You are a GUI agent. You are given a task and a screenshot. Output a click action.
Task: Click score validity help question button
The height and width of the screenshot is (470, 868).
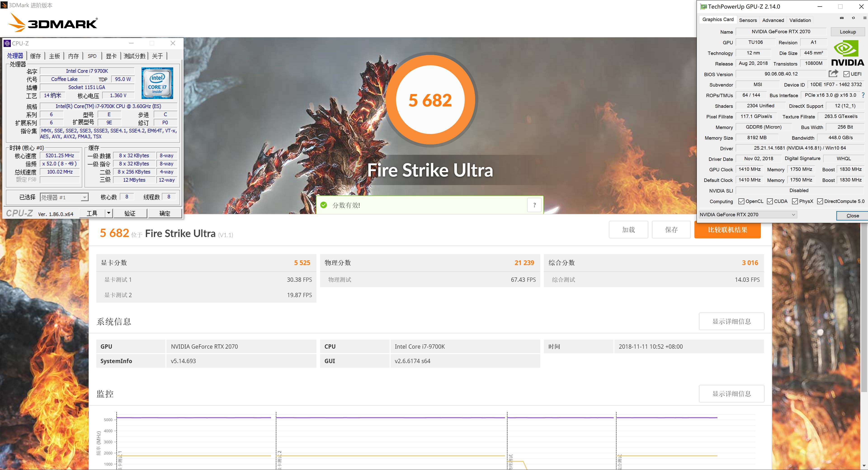click(534, 205)
